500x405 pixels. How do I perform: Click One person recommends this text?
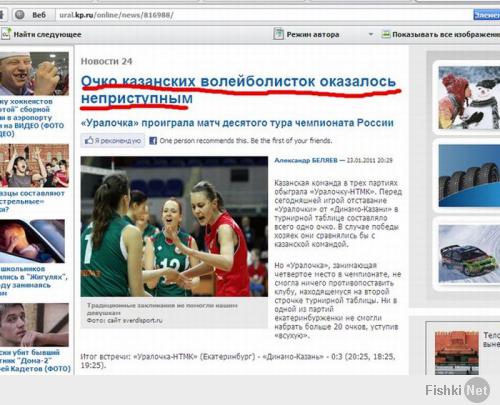(246, 141)
